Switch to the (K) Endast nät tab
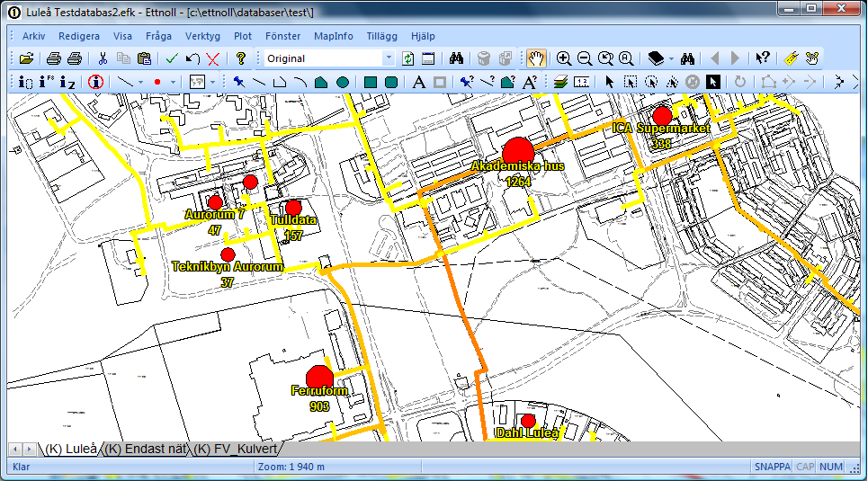The image size is (868, 481). point(146,449)
